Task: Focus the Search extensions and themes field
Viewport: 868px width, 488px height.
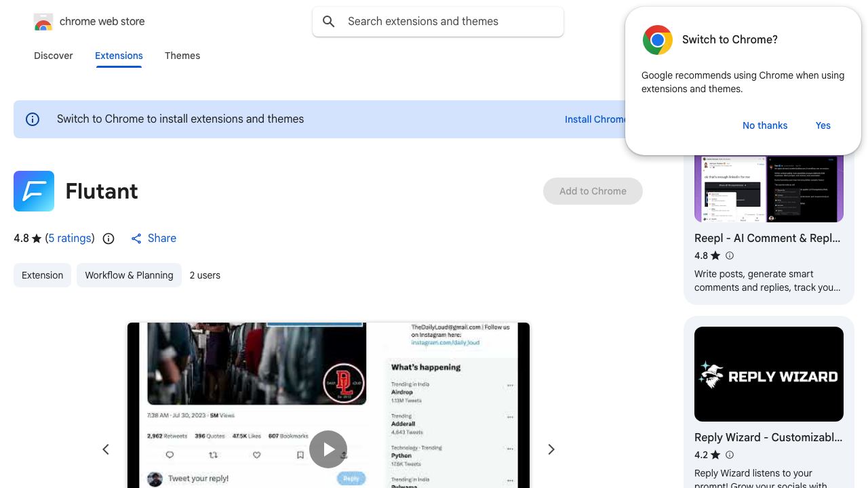Action: coord(438,22)
